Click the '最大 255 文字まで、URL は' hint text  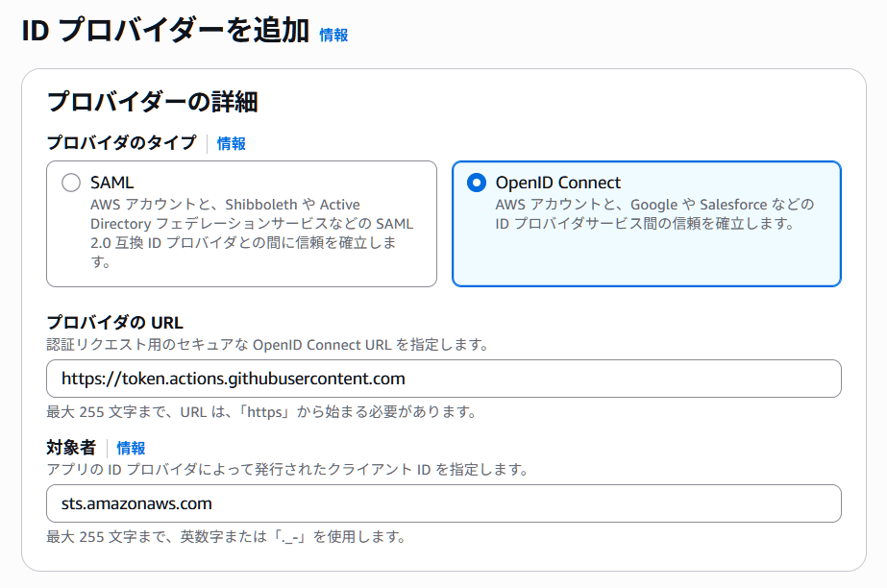pyautogui.click(x=262, y=412)
